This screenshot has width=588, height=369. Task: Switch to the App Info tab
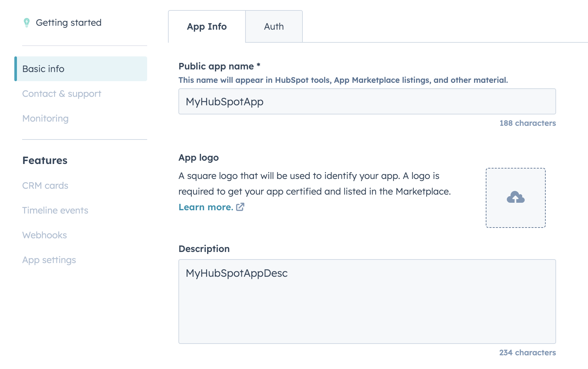pos(207,26)
